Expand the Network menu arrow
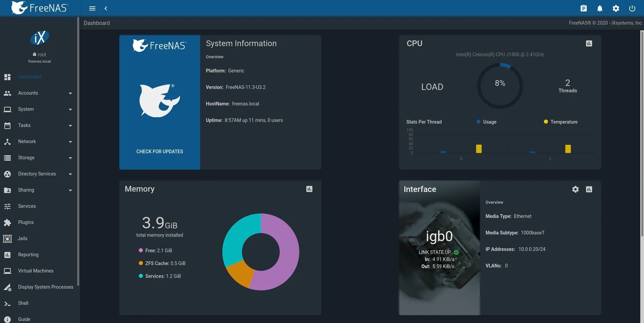Viewport: 644px width, 323px height. [70, 142]
